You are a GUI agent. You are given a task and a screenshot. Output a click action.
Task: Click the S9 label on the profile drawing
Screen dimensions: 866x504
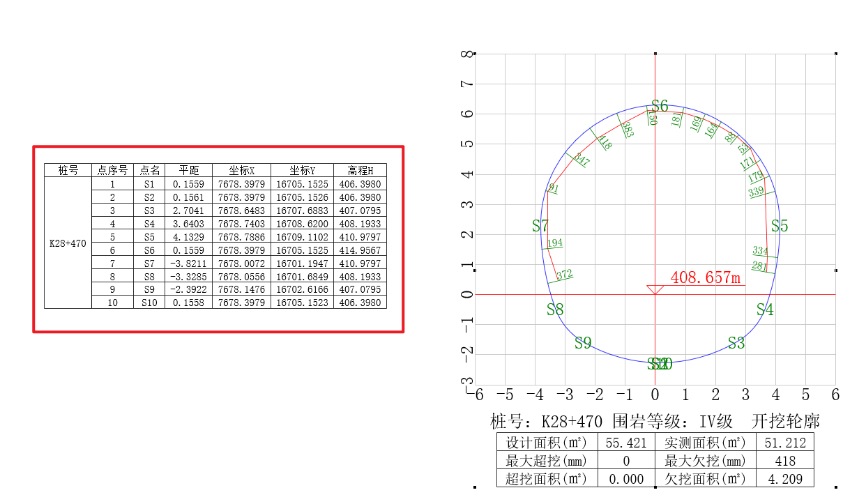tap(583, 343)
